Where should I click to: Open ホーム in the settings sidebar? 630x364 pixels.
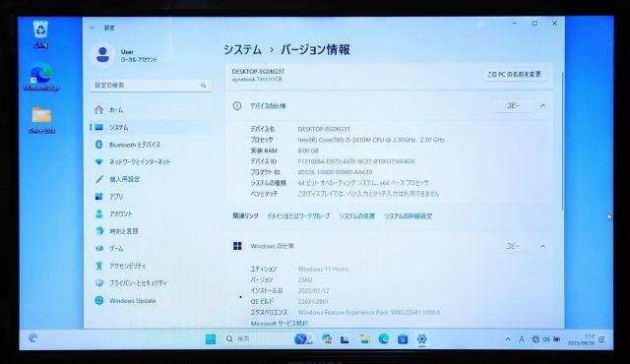pos(151,109)
